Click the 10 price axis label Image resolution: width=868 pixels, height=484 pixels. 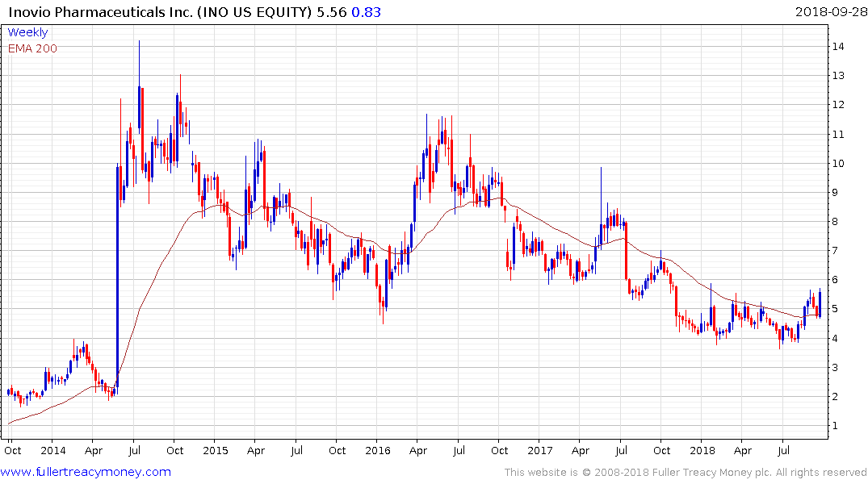[838, 163]
